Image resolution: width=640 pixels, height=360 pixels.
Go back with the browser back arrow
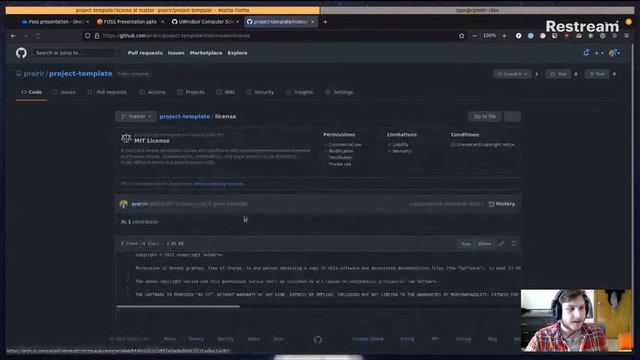tap(13, 36)
